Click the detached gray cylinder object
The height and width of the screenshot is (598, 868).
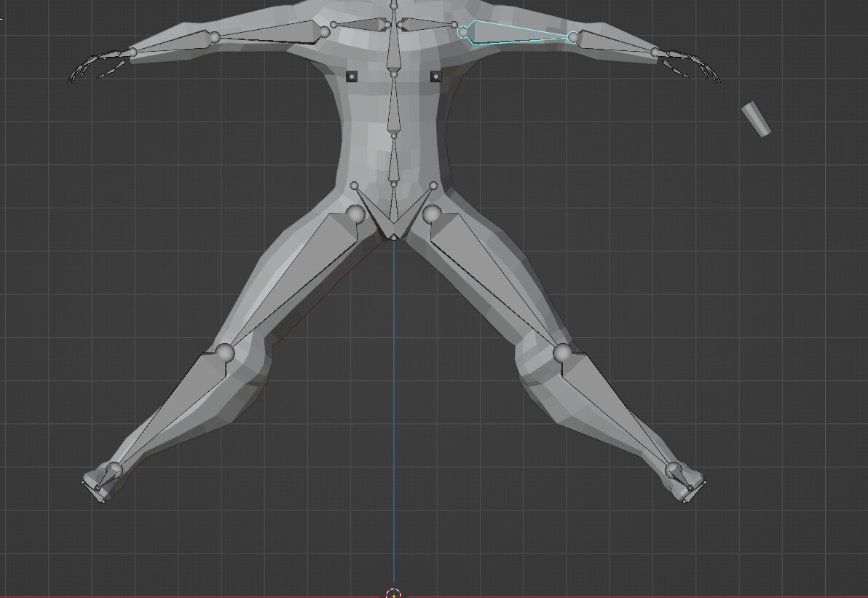tap(756, 119)
